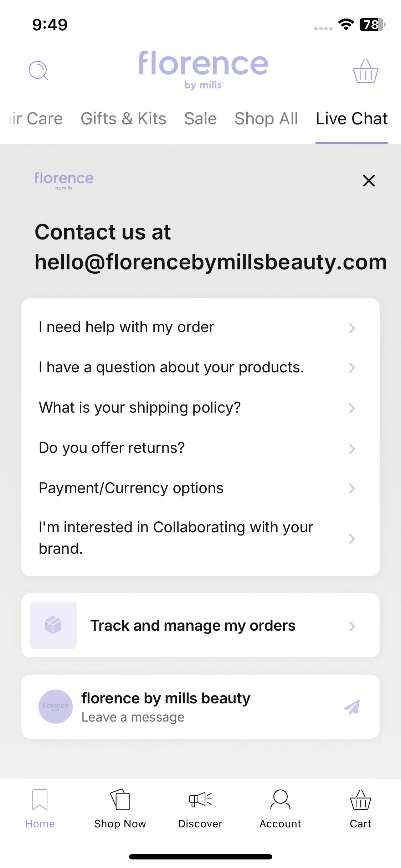
Task: Open the shopping basket icon in header
Action: coord(365,71)
